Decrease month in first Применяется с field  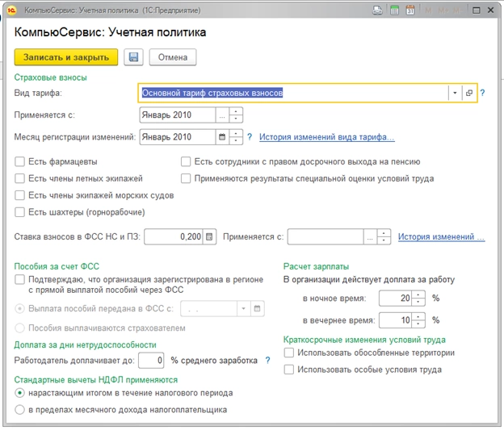tap(236, 119)
